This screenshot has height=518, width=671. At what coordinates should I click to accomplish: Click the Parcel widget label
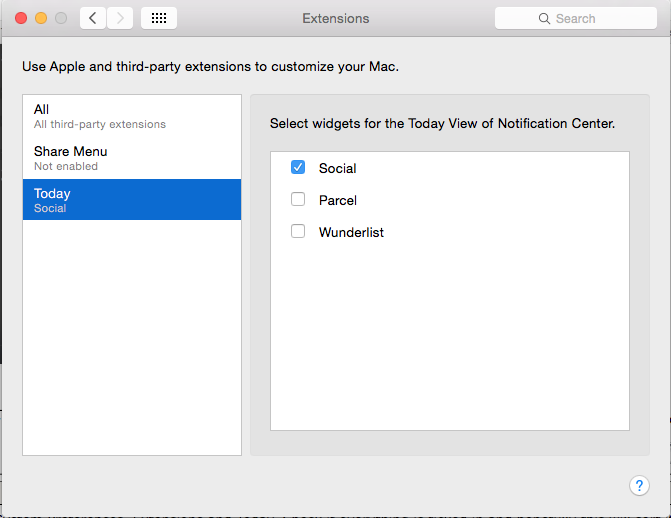coord(338,200)
